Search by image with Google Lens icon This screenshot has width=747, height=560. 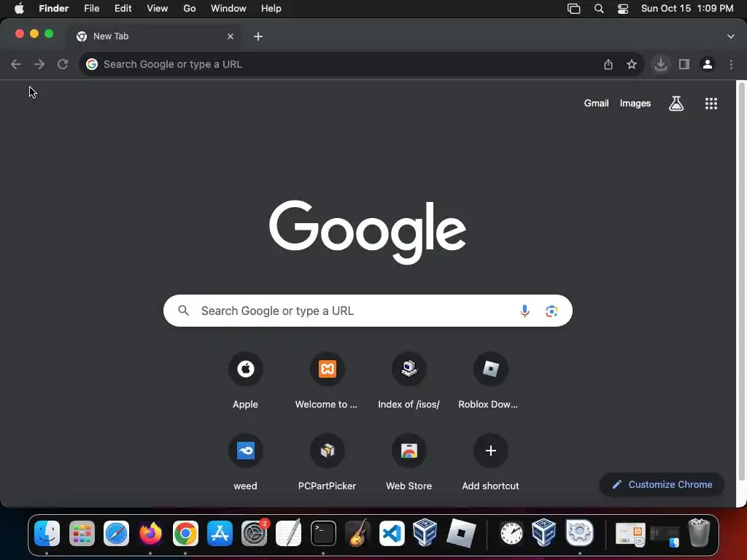[551, 311]
